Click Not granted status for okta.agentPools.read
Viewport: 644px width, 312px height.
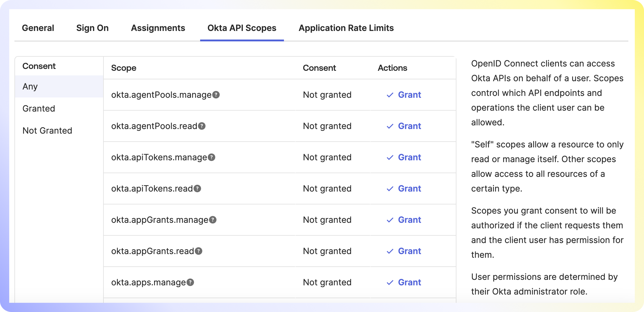click(327, 126)
